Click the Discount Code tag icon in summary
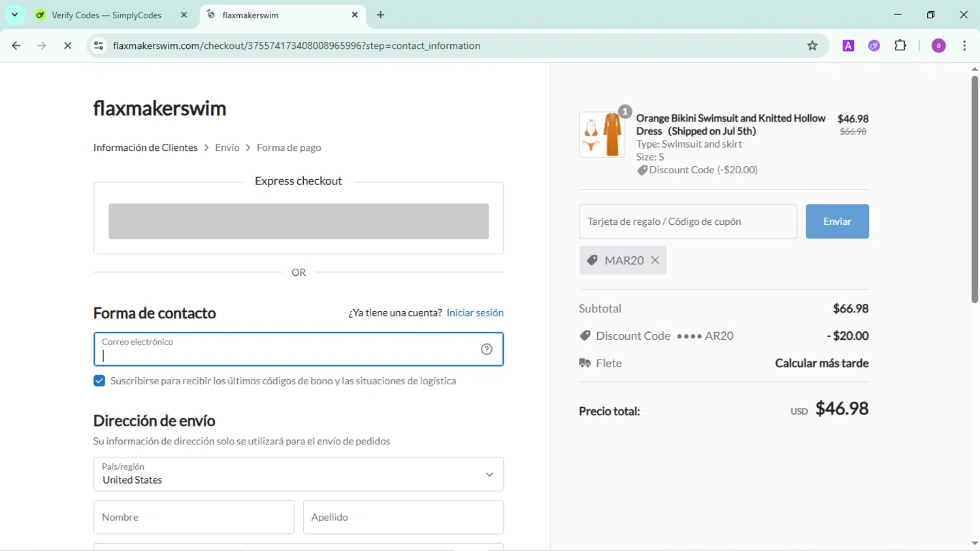This screenshot has width=980, height=551. coord(585,335)
